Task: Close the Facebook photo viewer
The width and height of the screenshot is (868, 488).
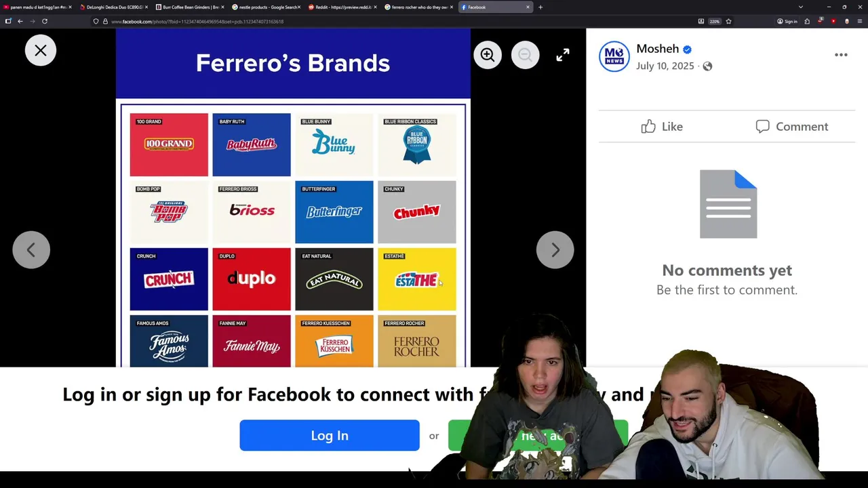Action: click(x=41, y=51)
